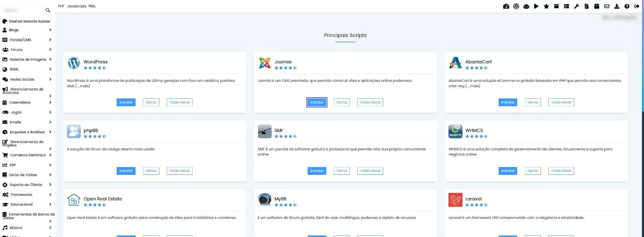Viewport: 644px width, 237px height.
Task: Open SitePad Website Builder in sidebar
Action: 26,21
